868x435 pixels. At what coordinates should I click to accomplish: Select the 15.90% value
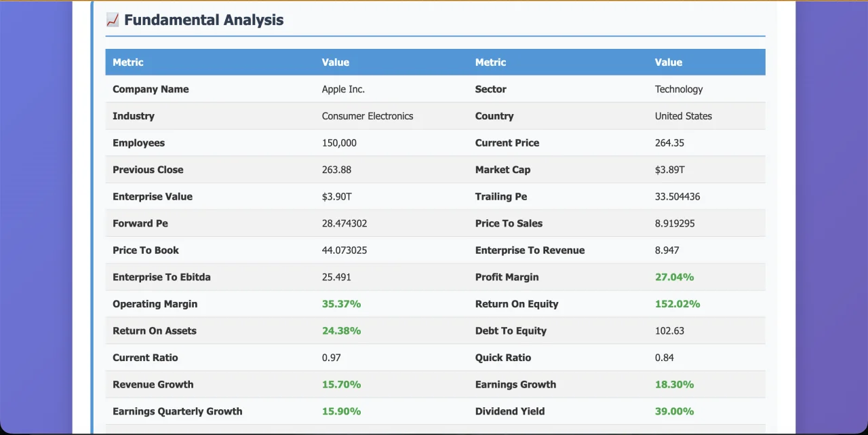click(x=341, y=411)
